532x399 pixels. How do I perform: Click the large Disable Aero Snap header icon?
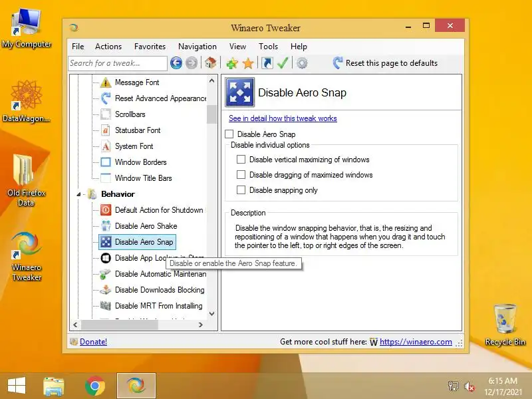240,92
